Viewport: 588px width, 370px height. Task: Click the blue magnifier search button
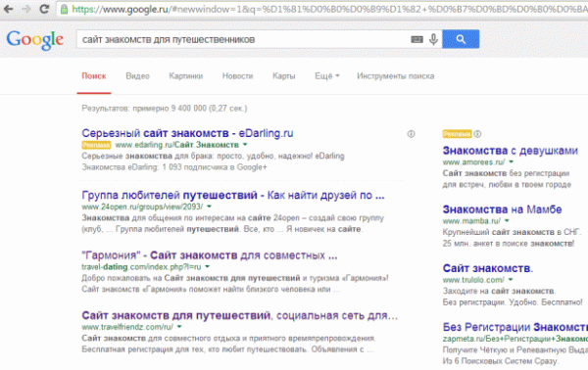(461, 39)
